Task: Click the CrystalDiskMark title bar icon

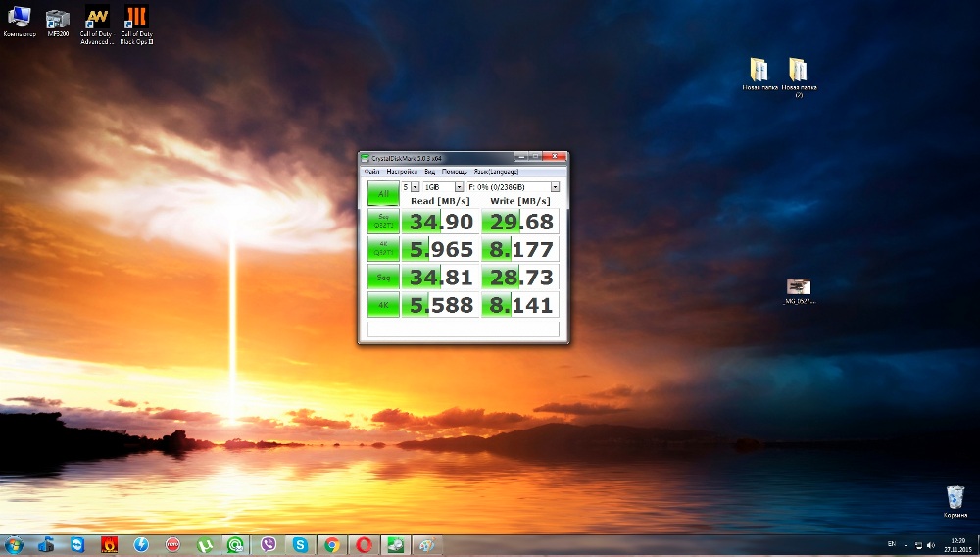Action: (366, 158)
